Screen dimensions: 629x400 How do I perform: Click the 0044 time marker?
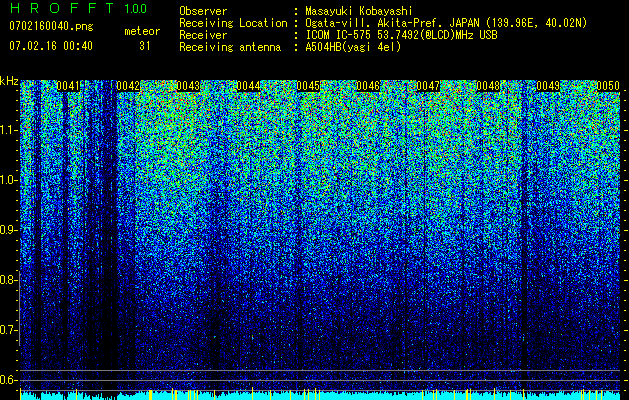click(x=248, y=86)
